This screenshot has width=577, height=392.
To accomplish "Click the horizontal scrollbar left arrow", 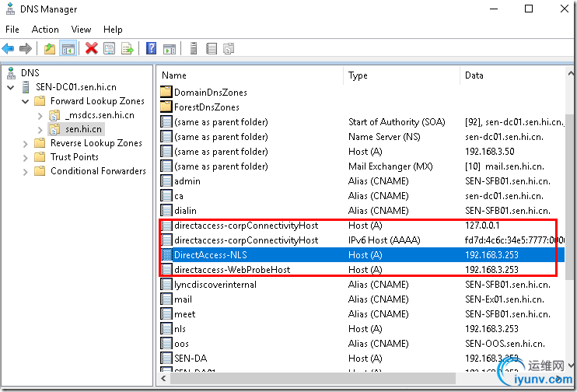I will click(163, 378).
